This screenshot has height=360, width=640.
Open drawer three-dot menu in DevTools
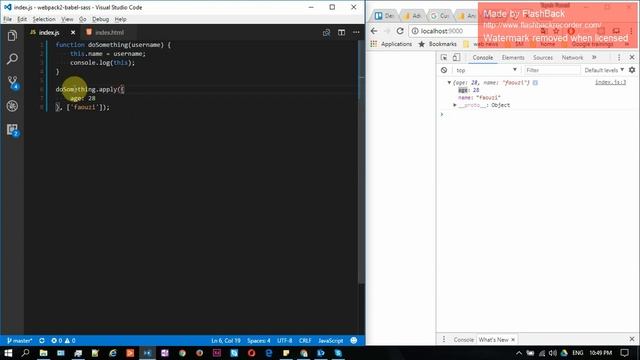(x=444, y=340)
